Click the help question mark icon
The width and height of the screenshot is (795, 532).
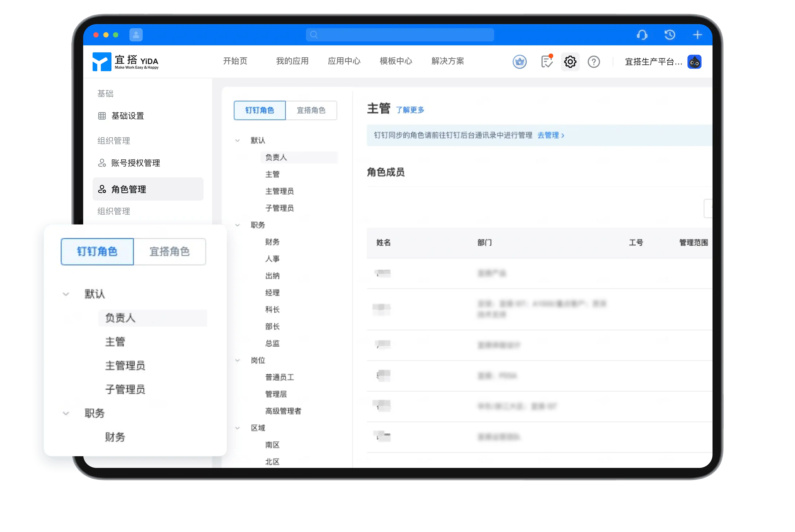coord(594,62)
